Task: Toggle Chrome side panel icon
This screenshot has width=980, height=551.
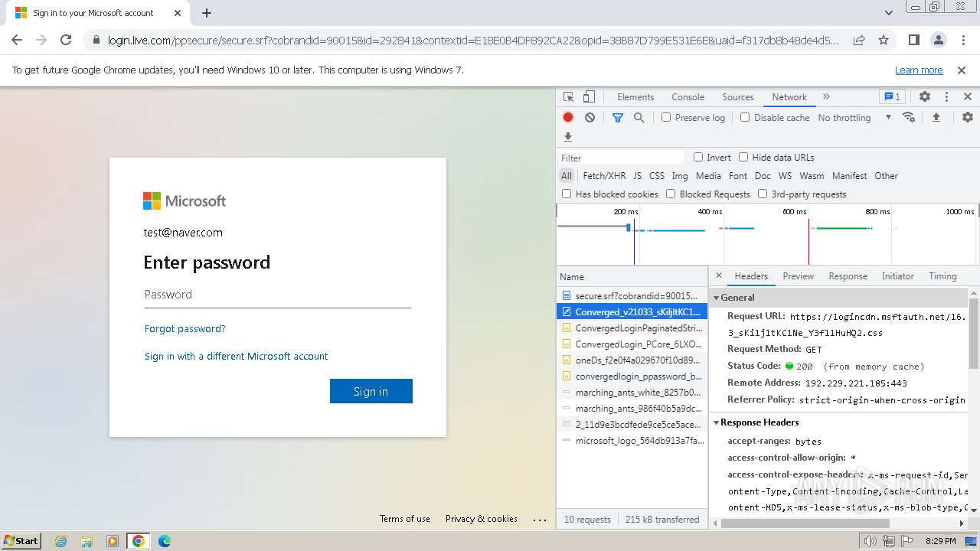Action: pyautogui.click(x=914, y=40)
